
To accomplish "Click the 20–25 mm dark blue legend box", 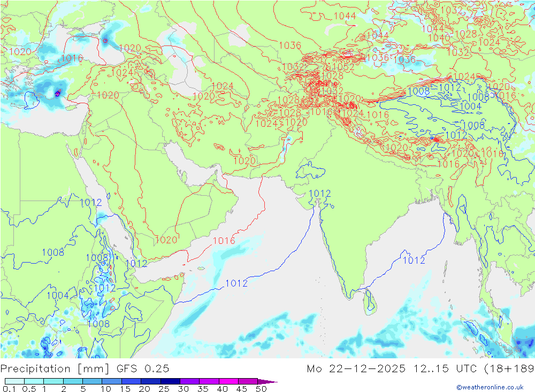I will (x=151, y=381).
